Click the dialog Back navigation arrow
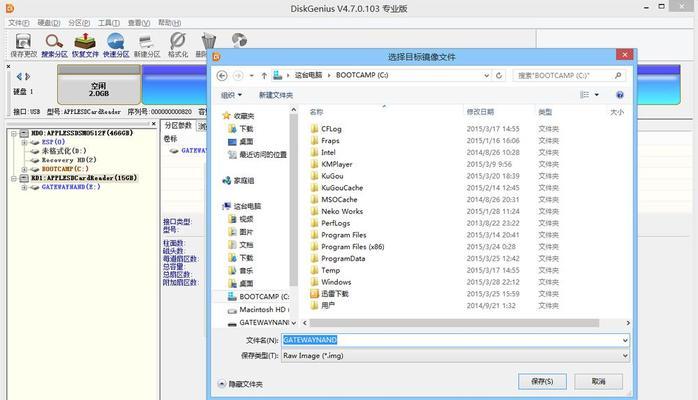 tap(222, 76)
